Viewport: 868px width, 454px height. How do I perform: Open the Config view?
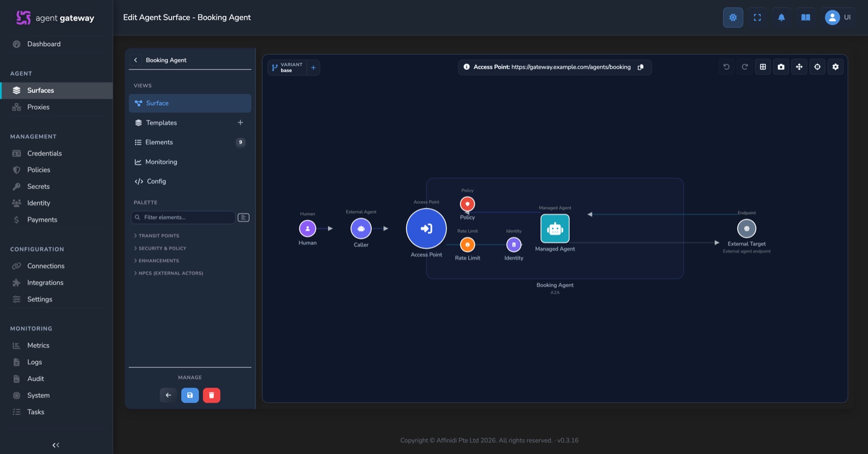coord(190,181)
